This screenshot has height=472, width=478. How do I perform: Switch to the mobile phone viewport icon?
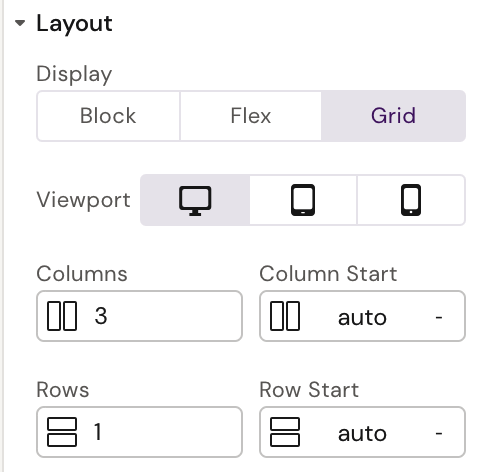[x=411, y=200]
